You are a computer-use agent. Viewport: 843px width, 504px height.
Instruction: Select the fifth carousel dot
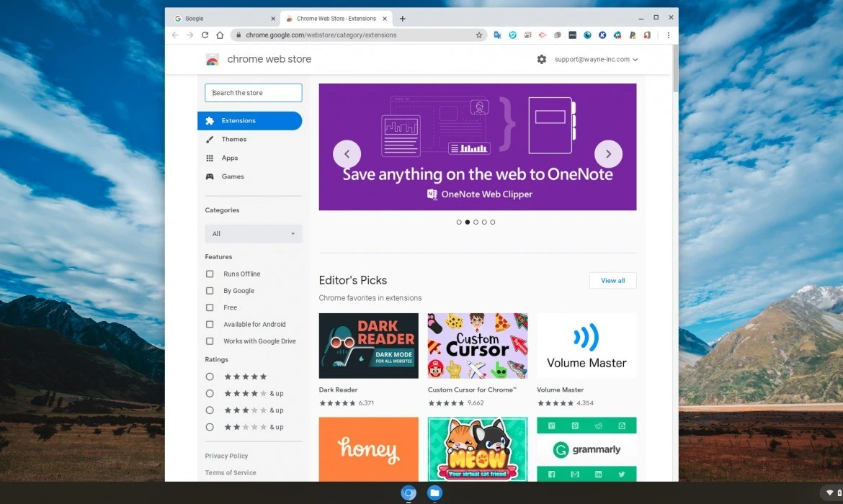492,222
